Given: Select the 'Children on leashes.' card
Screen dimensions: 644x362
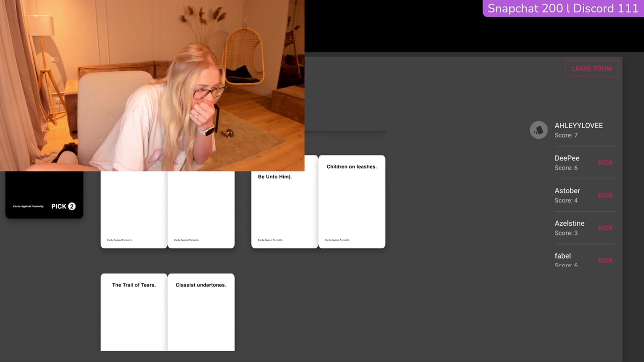Looking at the screenshot, I should (x=352, y=201).
